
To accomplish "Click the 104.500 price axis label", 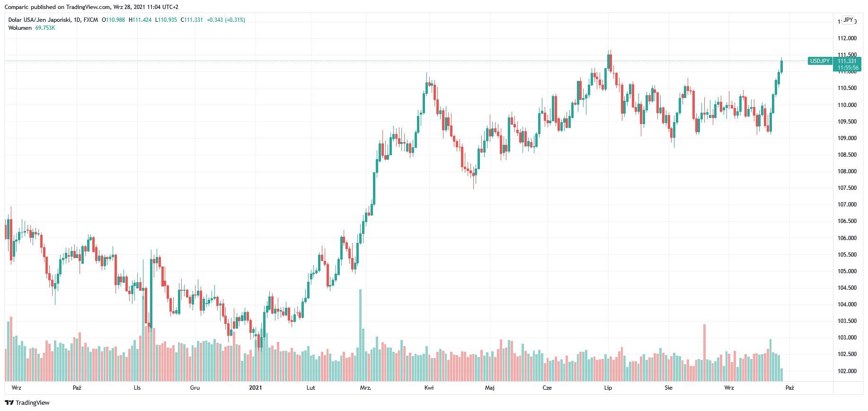I will click(x=847, y=288).
